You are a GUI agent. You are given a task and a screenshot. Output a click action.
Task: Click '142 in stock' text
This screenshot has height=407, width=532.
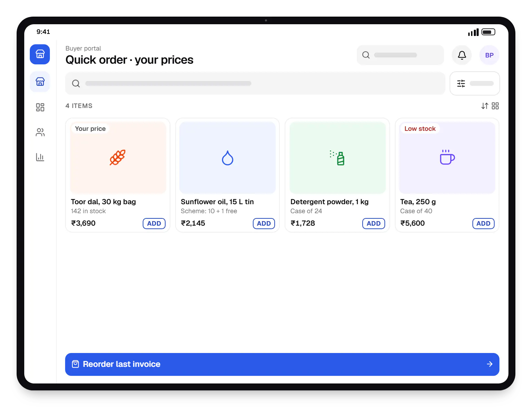click(x=88, y=211)
